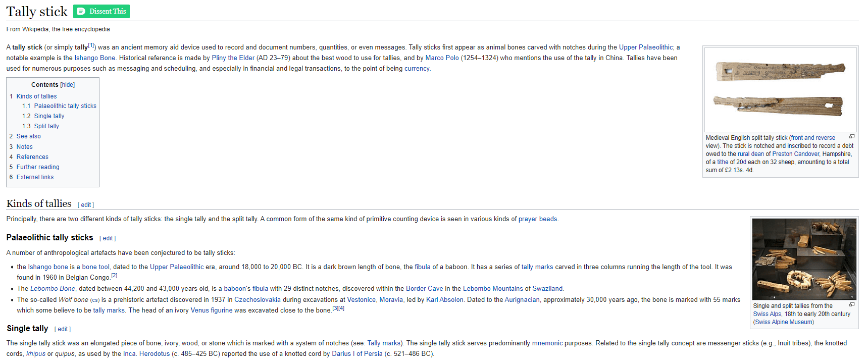Viewport: 868px width, 364px height.
Task: Enlarge the medieval tally stick image
Action: pos(852,137)
